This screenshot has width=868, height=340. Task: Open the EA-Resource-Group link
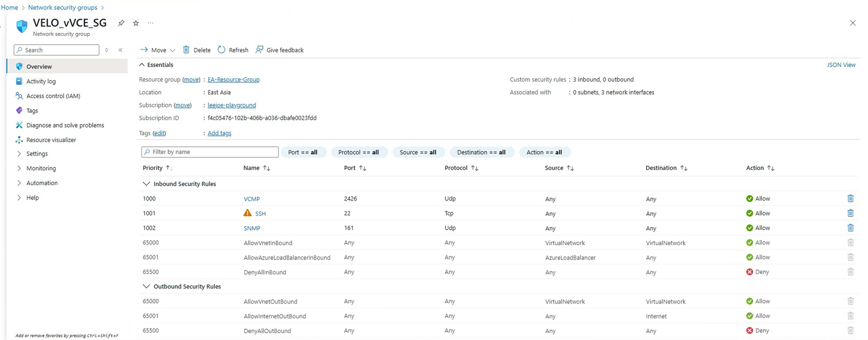tap(233, 80)
